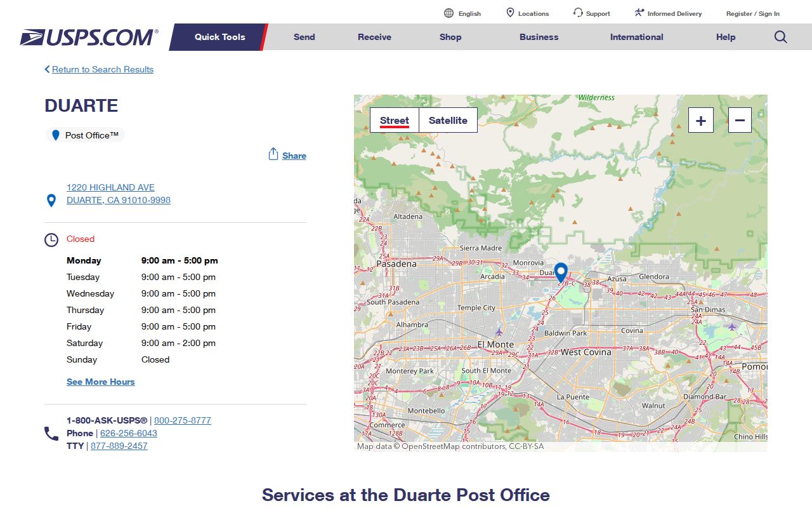The width and height of the screenshot is (812, 508).
Task: Click the Locations text link
Action: pyautogui.click(x=534, y=13)
